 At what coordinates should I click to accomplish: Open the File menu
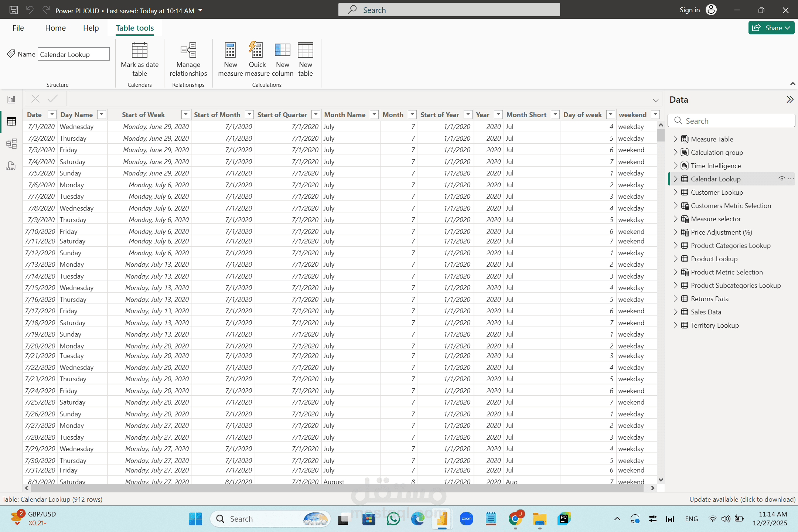(x=18, y=28)
